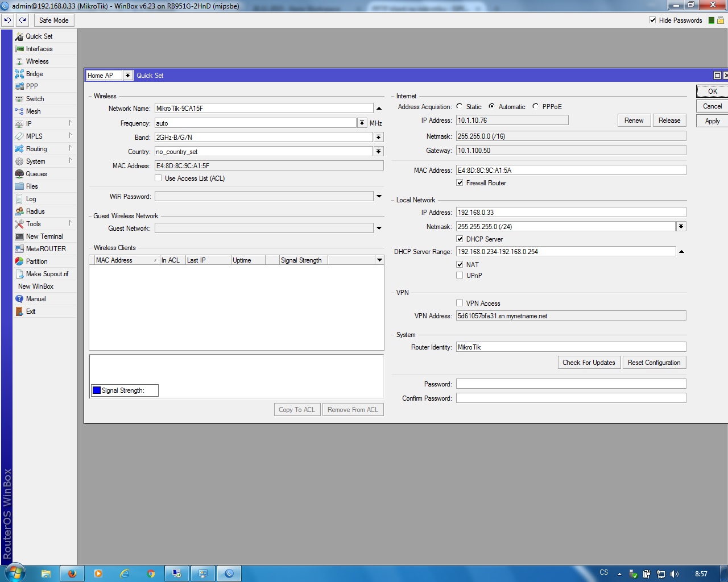Click the Queues icon in sidebar
728x582 pixels.
coord(19,174)
